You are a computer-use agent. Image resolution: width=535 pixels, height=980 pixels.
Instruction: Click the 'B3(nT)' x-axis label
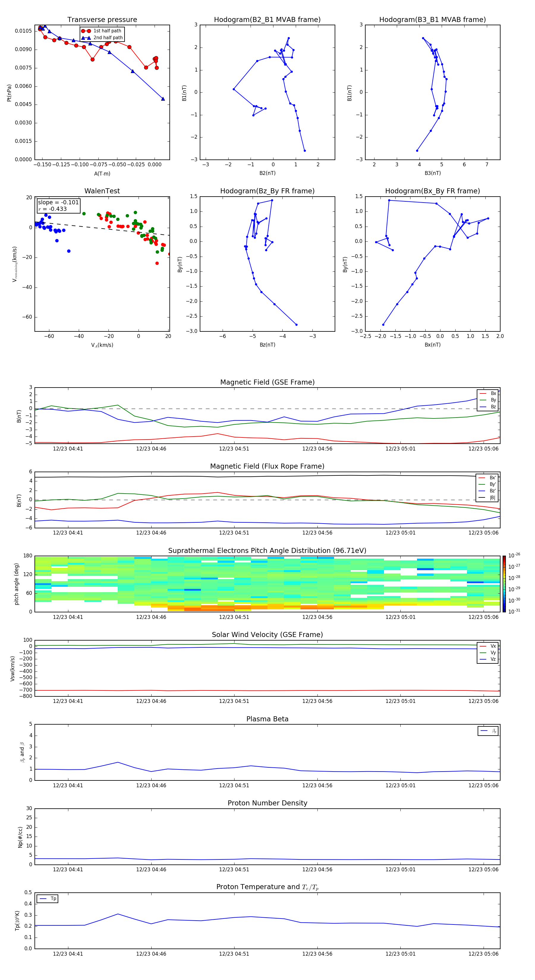(432, 173)
